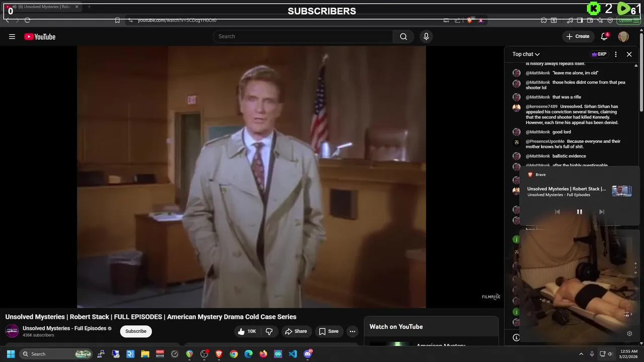
Task: Go to the YouTube home logo
Action: pos(40,37)
